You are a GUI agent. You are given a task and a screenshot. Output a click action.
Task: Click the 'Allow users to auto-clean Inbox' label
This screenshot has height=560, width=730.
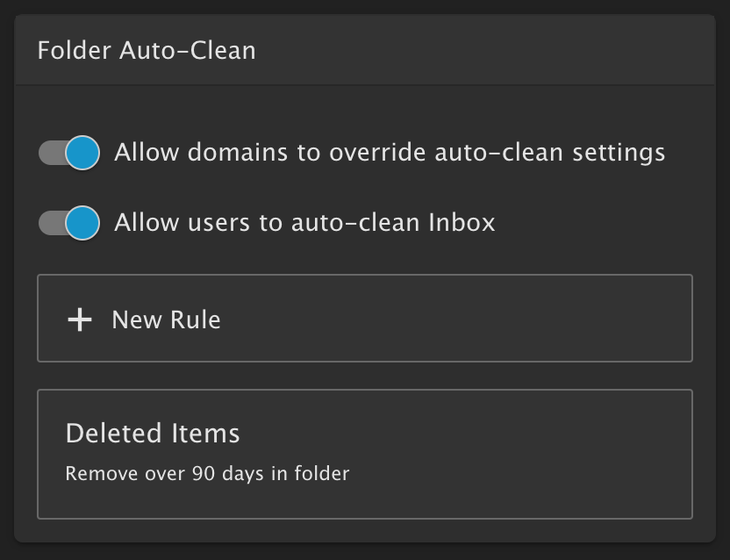pos(304,223)
